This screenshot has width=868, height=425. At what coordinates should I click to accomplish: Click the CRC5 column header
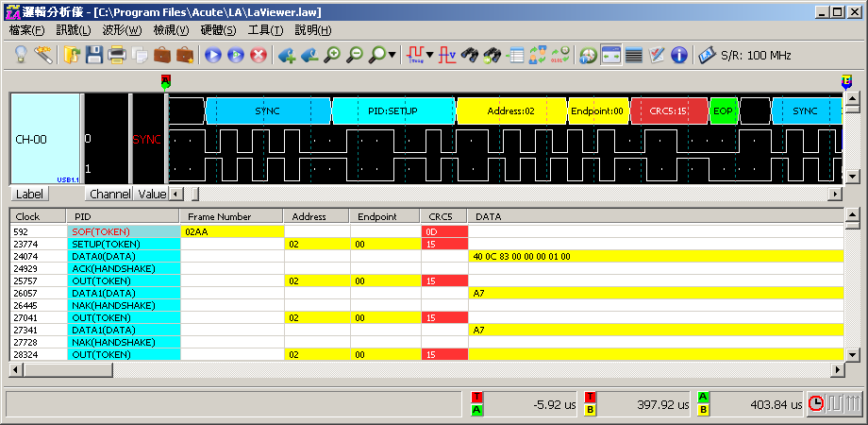[x=444, y=216]
